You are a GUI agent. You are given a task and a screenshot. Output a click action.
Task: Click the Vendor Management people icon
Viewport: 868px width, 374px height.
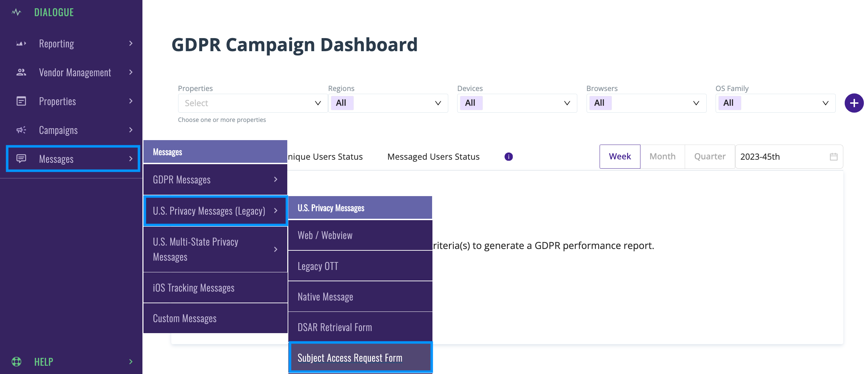(21, 72)
